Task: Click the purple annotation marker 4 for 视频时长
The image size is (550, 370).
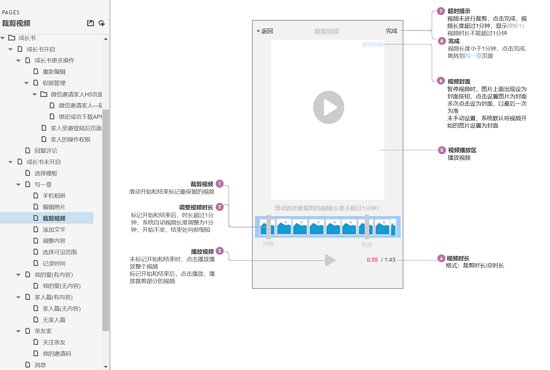Action: point(441,258)
